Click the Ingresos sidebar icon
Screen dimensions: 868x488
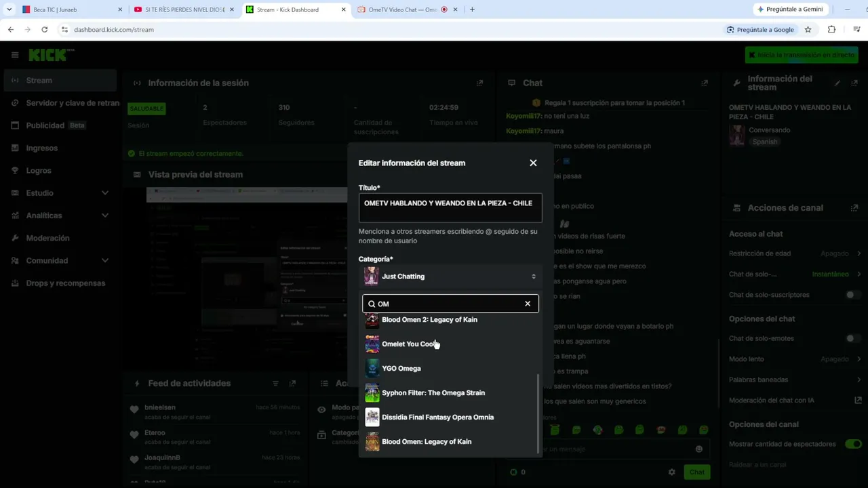coord(15,148)
